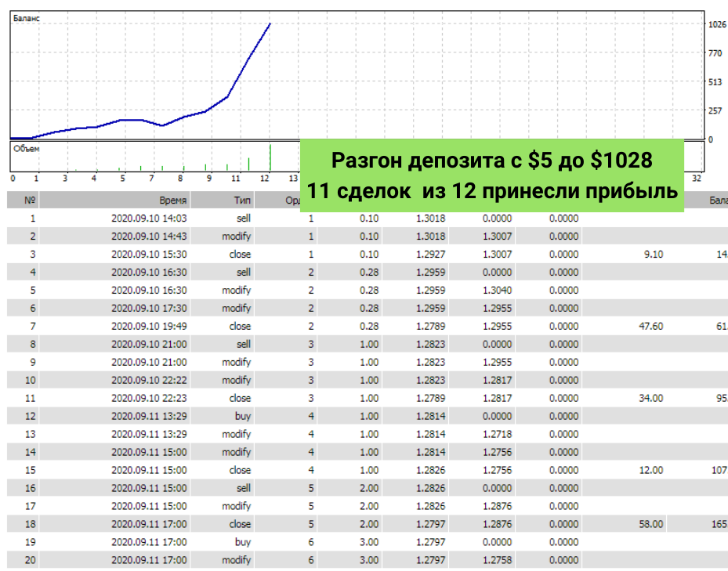
Task: Click the profit value 58.00
Action: (x=651, y=524)
